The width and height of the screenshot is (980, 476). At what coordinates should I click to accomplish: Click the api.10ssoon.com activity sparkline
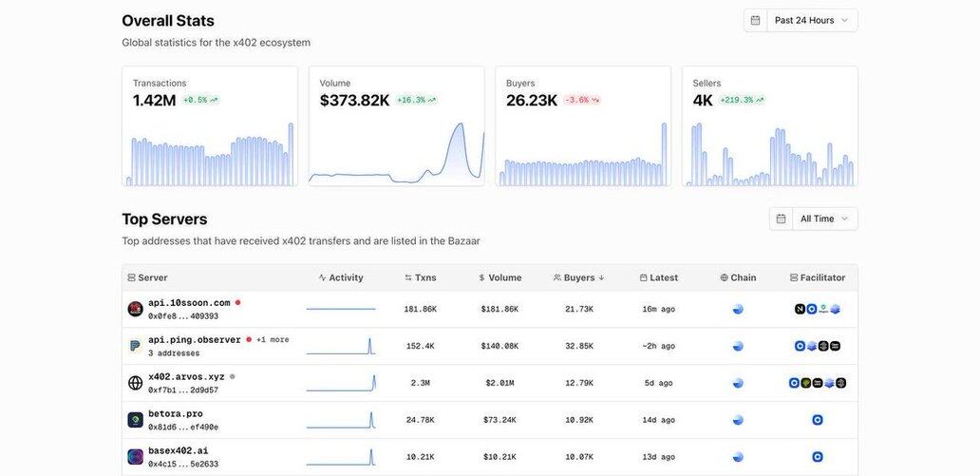click(341, 309)
